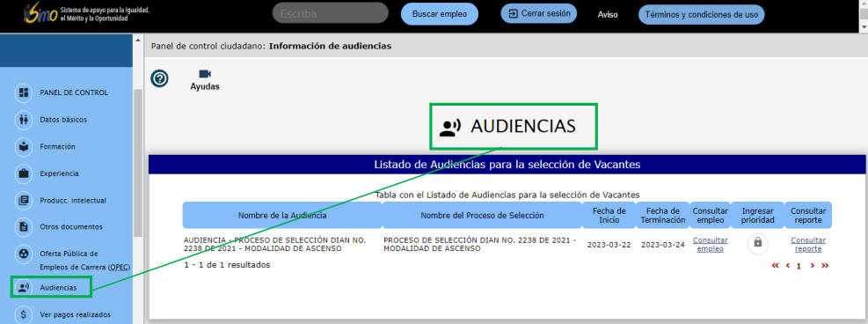Click the Producc. intelectual library icon

[x=23, y=201]
